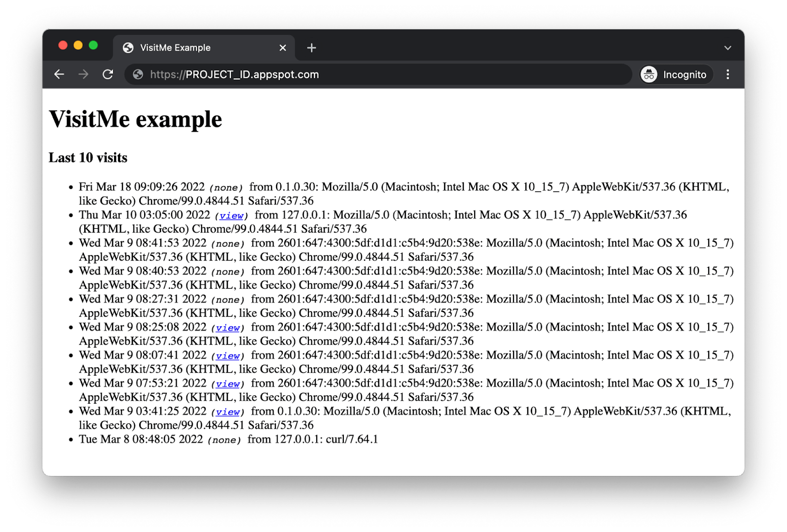
Task: Open the view link on the 08:07:41 visit
Action: (x=228, y=355)
